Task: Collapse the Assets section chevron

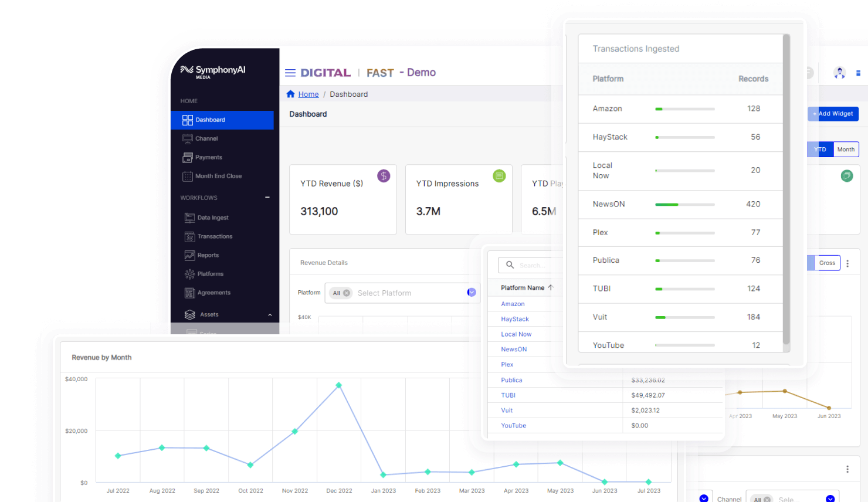Action: [270, 315]
